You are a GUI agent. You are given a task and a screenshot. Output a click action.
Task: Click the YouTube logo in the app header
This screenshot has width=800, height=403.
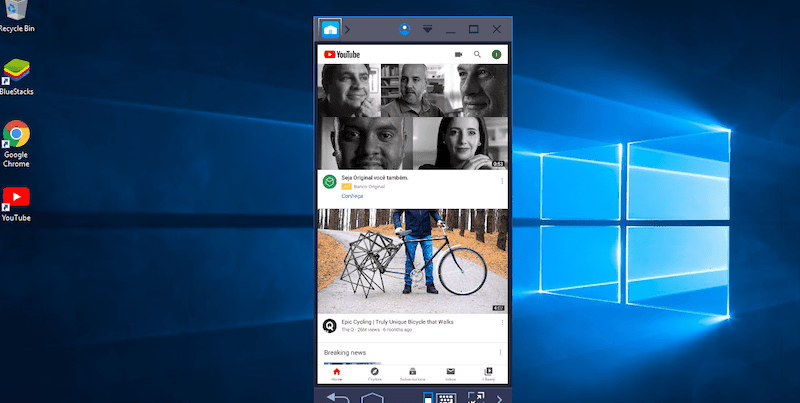[x=342, y=55]
